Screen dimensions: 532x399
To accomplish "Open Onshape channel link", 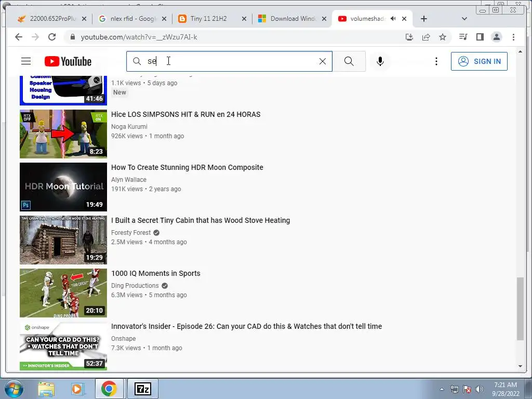I will tap(123, 338).
